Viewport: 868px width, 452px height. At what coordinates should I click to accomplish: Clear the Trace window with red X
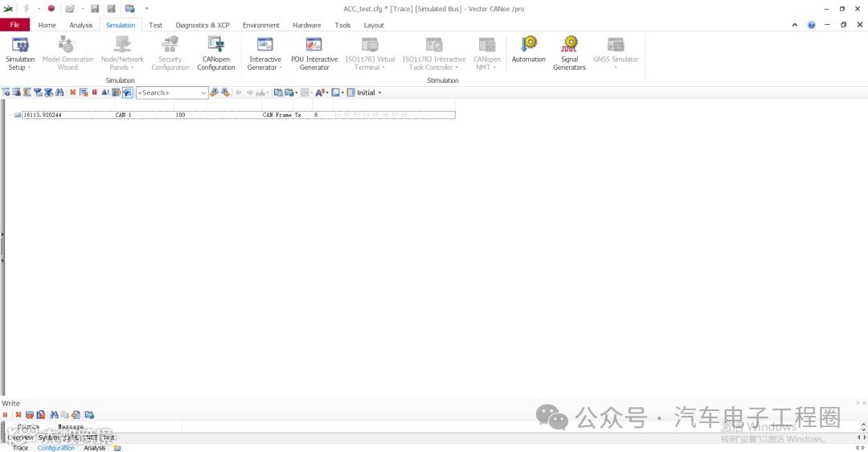[72, 92]
